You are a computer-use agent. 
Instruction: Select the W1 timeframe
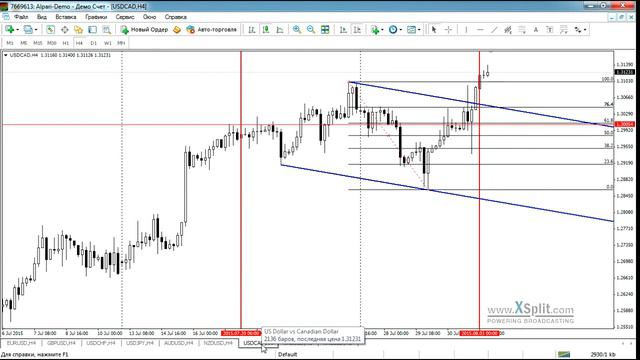[107, 43]
